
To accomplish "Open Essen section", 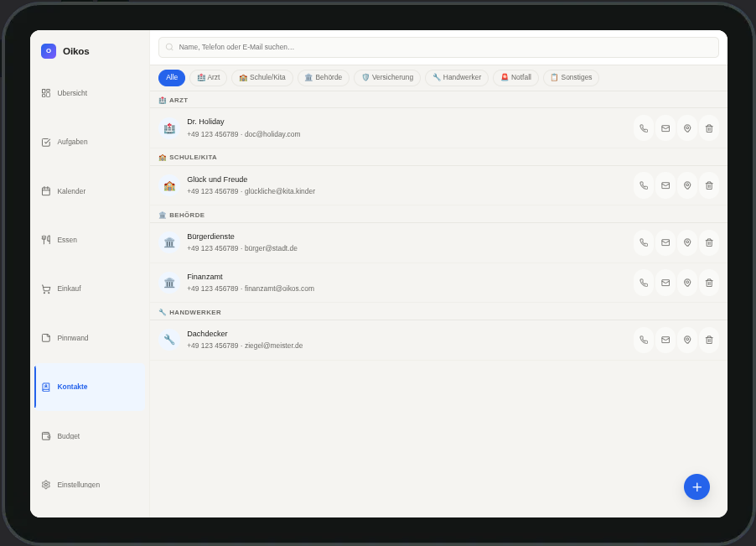I will pos(90,240).
